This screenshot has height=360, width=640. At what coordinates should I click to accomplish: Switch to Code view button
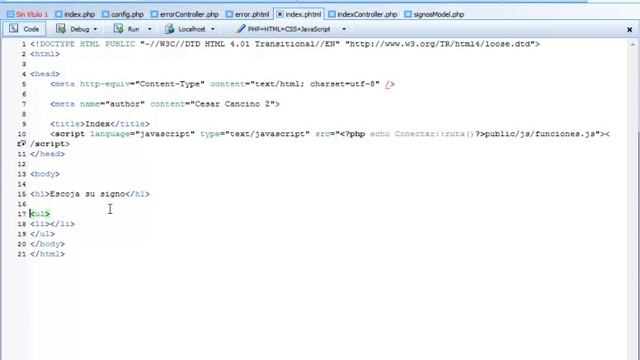(x=24, y=29)
